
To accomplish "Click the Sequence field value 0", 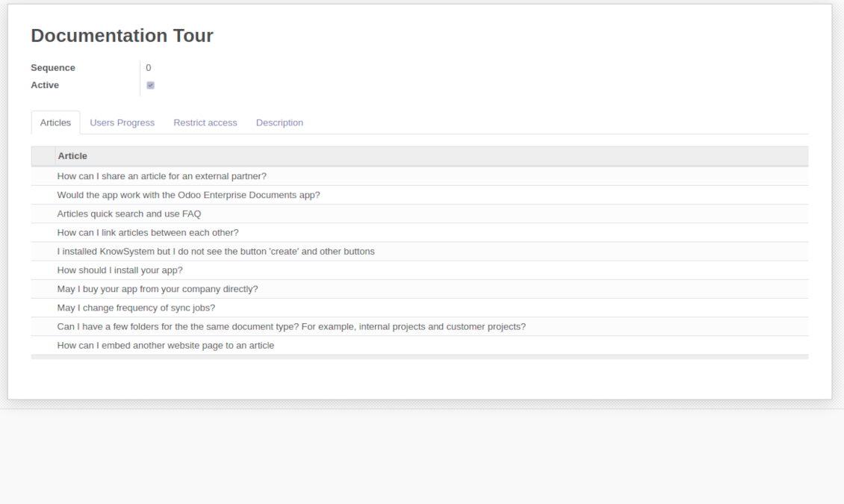I will coord(149,68).
